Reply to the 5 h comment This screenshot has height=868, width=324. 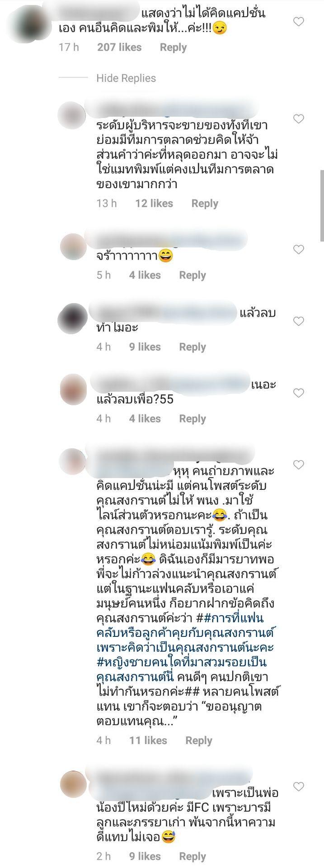tap(193, 275)
